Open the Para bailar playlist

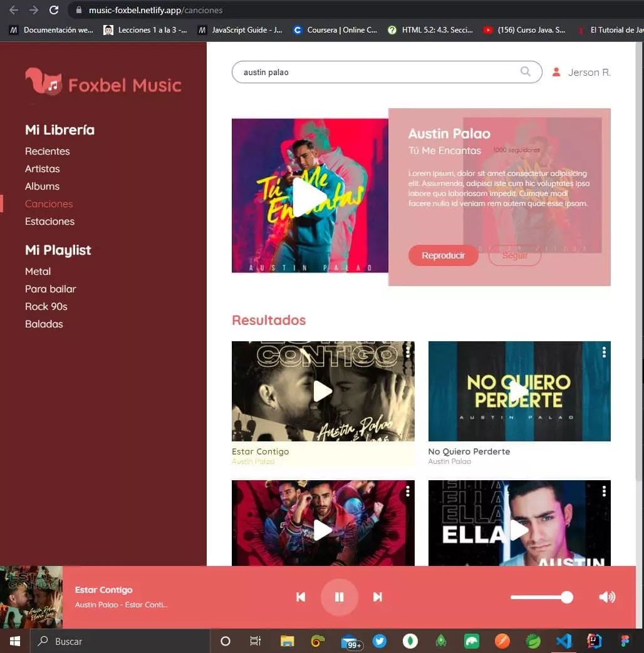[51, 289]
